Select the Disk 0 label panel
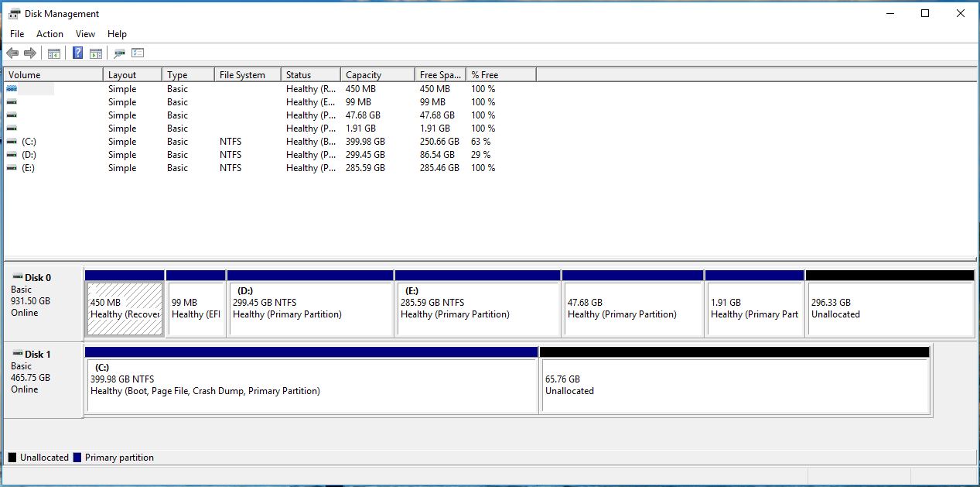 [43, 303]
